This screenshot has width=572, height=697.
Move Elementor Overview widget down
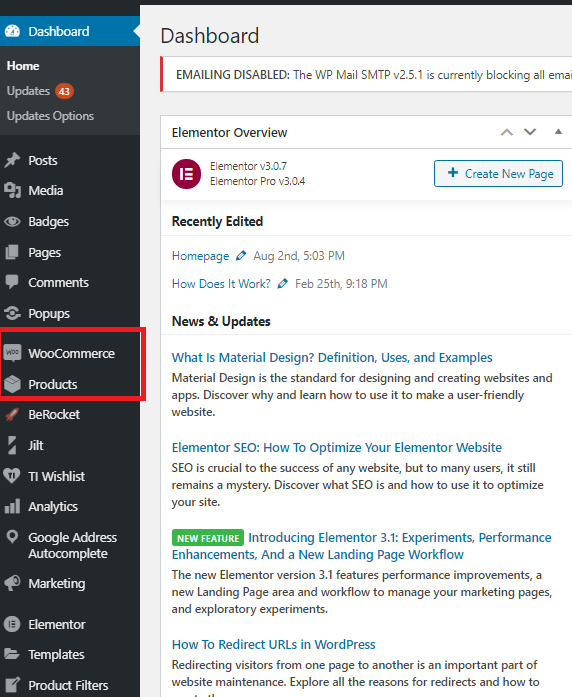[530, 132]
